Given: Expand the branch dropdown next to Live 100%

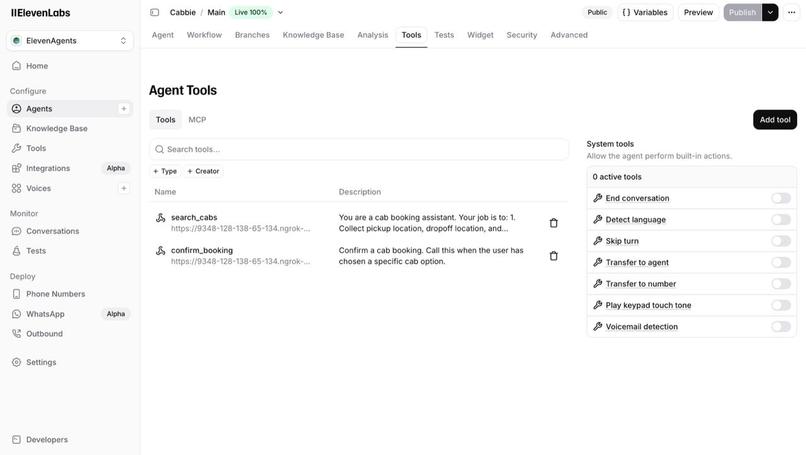Looking at the screenshot, I should pyautogui.click(x=280, y=12).
